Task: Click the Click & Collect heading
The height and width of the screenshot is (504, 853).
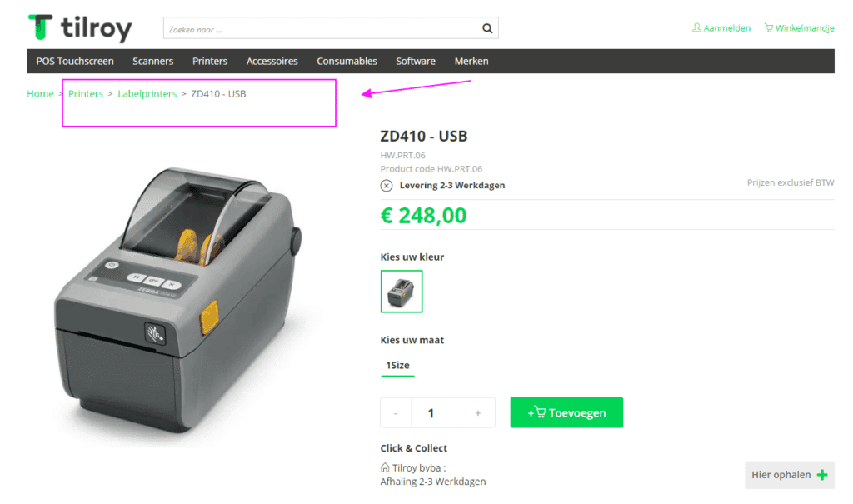Action: (x=413, y=448)
